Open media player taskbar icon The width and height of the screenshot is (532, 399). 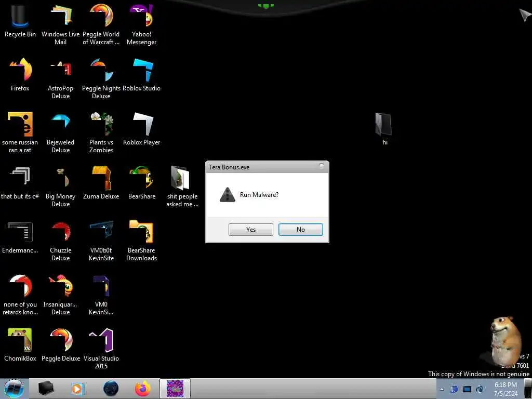[x=77, y=389]
